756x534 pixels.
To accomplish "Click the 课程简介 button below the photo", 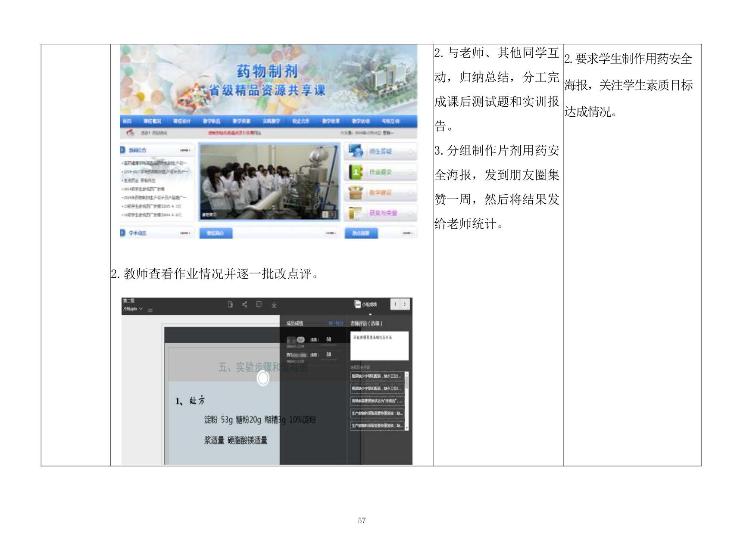I will click(216, 233).
